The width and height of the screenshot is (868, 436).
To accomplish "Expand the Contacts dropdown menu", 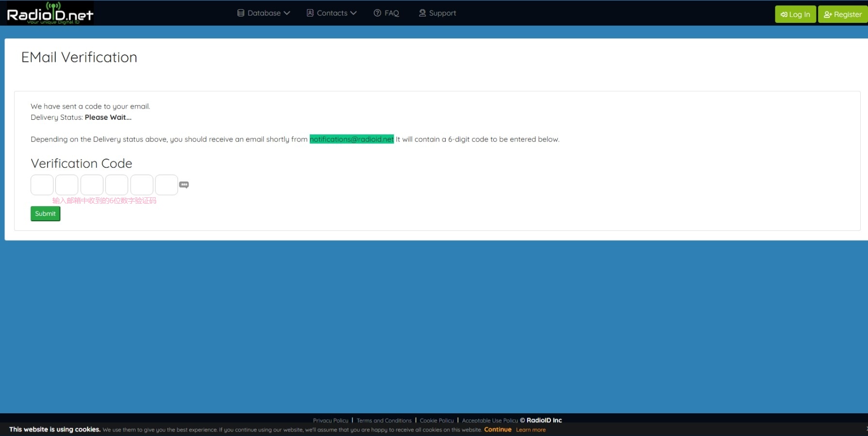I will point(332,13).
